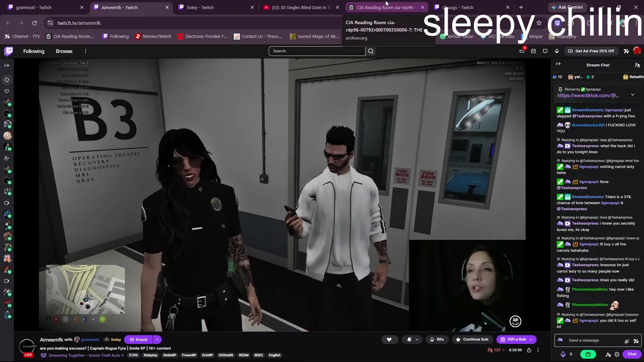Open the emote picker in chat input
Image resolution: width=644 pixels, height=362 pixels.
click(x=636, y=340)
